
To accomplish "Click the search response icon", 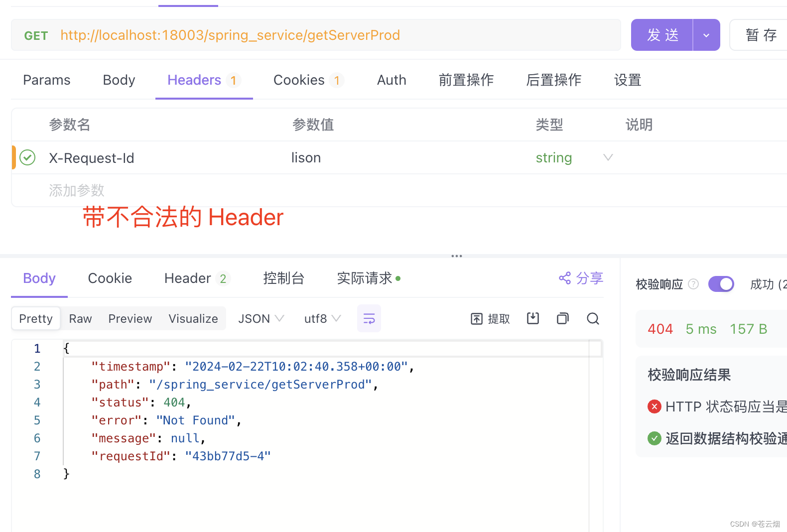I will 593,318.
